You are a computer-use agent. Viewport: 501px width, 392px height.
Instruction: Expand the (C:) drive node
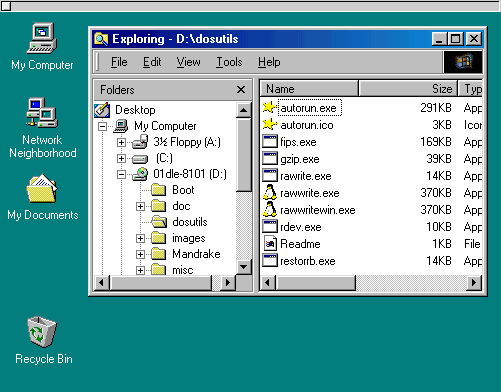tap(121, 158)
